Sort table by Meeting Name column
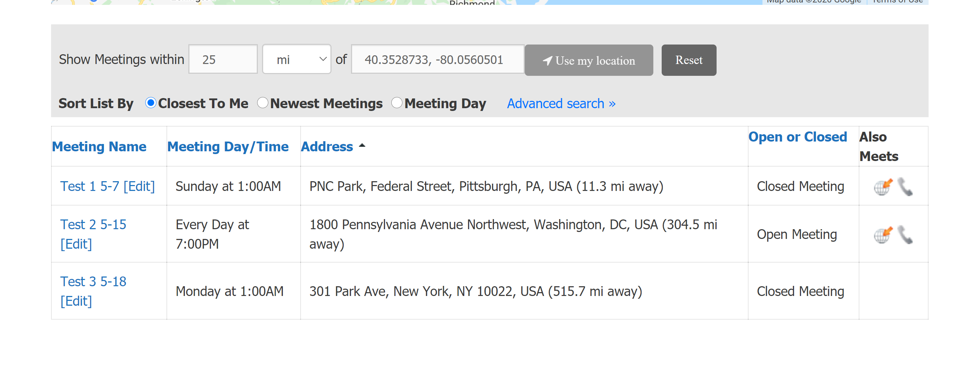 [x=99, y=147]
